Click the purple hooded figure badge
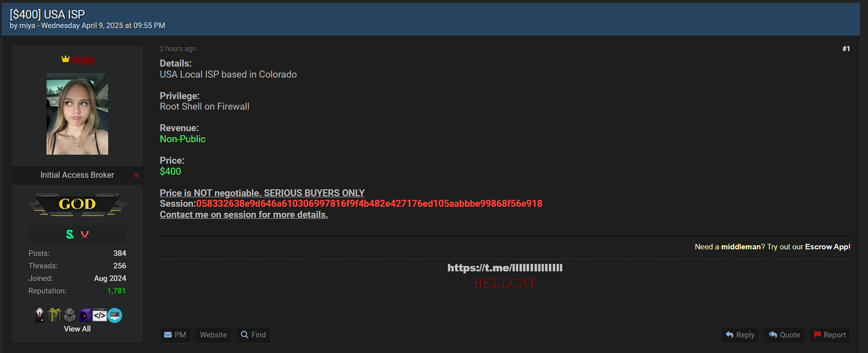This screenshot has height=353, width=868. click(85, 315)
